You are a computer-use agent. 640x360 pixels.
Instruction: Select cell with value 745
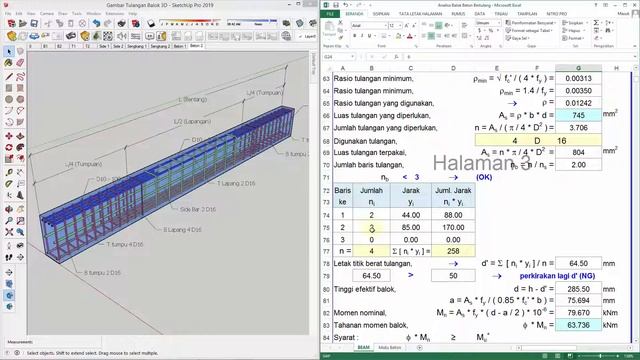(x=578, y=116)
